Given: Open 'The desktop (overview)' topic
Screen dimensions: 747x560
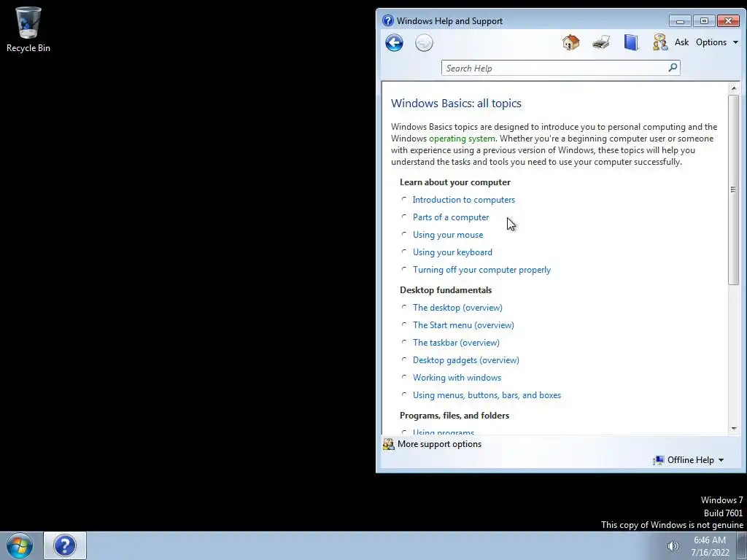Looking at the screenshot, I should tap(457, 308).
